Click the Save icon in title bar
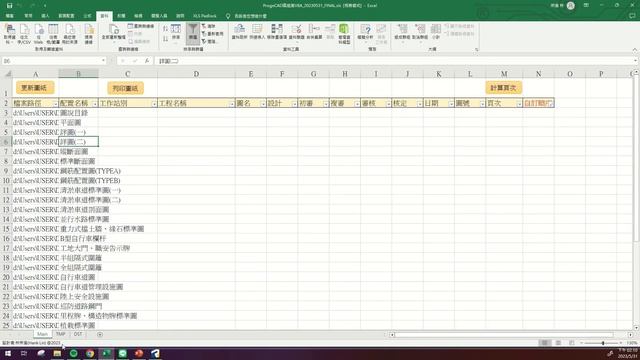The image size is (640, 360). coord(9,6)
